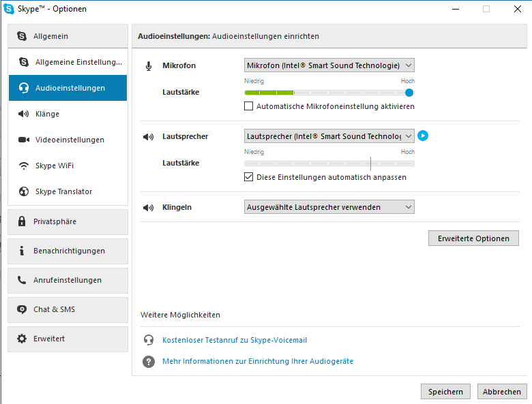Switch to the Privatsphäre section
The height and width of the screenshot is (404, 532).
pos(68,222)
